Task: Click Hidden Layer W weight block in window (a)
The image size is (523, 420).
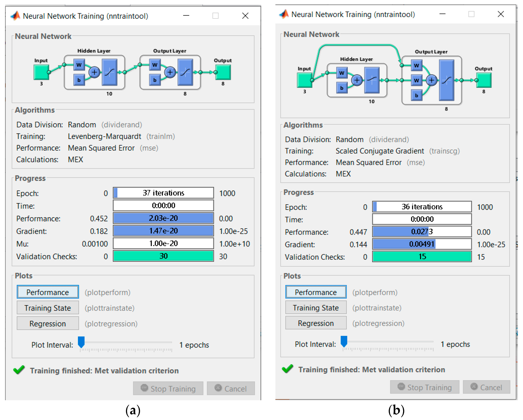Action: [79, 65]
